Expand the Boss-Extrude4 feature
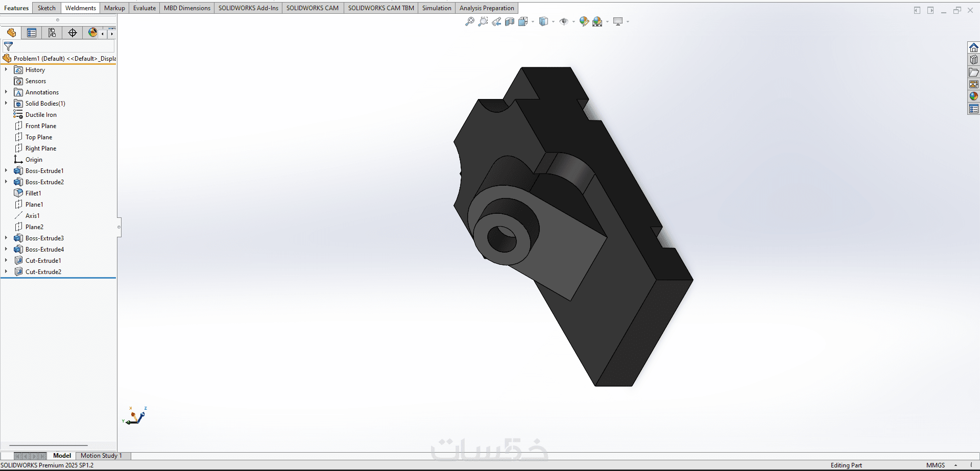Viewport: 980px width, 471px height. (x=6, y=249)
